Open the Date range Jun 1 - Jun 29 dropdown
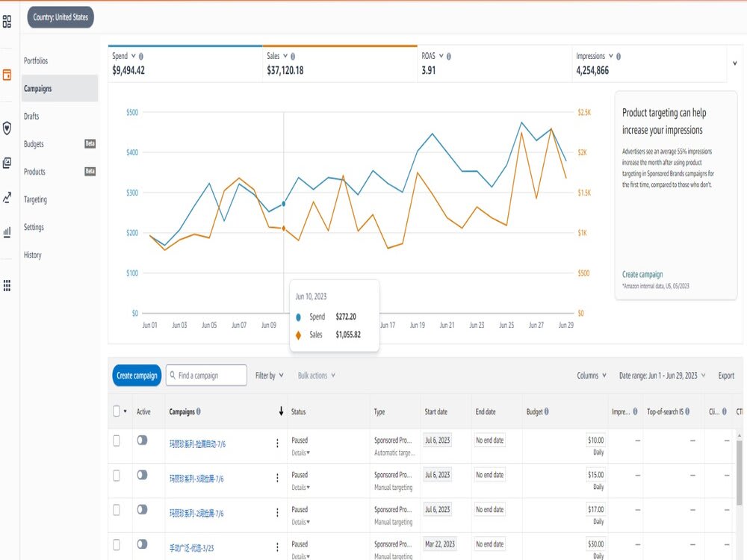747x560 pixels. point(662,376)
